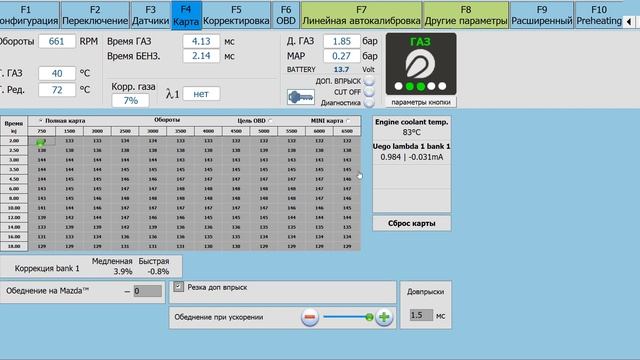Image resolution: width=640 pixels, height=360 pixels.
Task: Click the Время ms corner header cell
Action: click(14, 127)
